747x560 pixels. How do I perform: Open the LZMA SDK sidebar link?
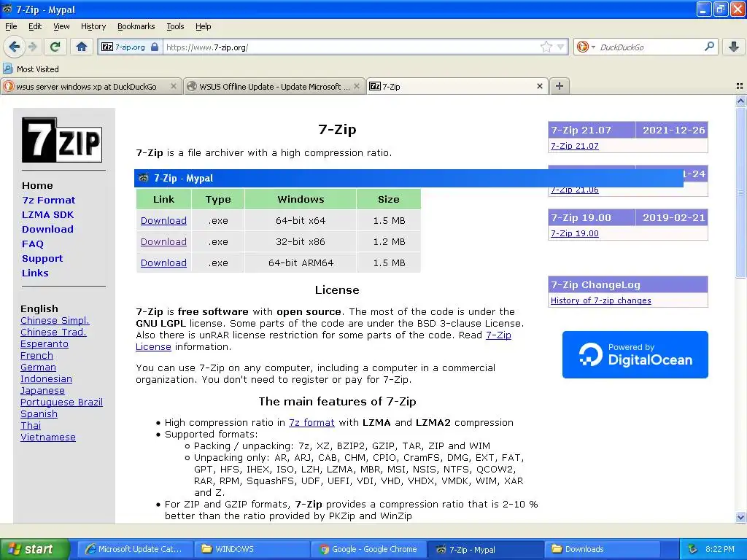pos(47,215)
